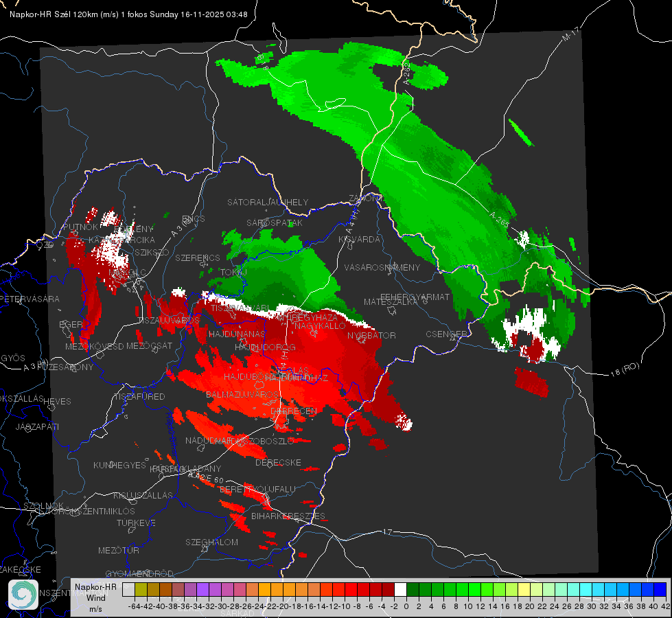Viewport: 672px width, 618px height.
Task: Click the PUTNOK label
Action: [x=80, y=227]
